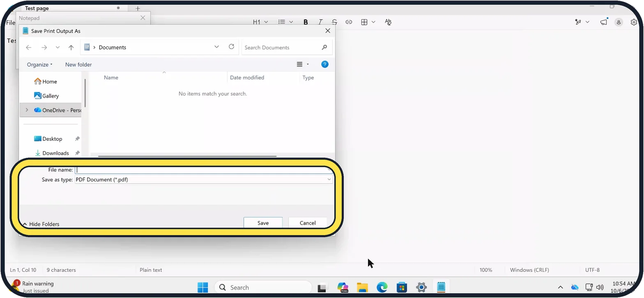
Task: Apply italic formatting in Notepad toolbar
Action: point(320,22)
